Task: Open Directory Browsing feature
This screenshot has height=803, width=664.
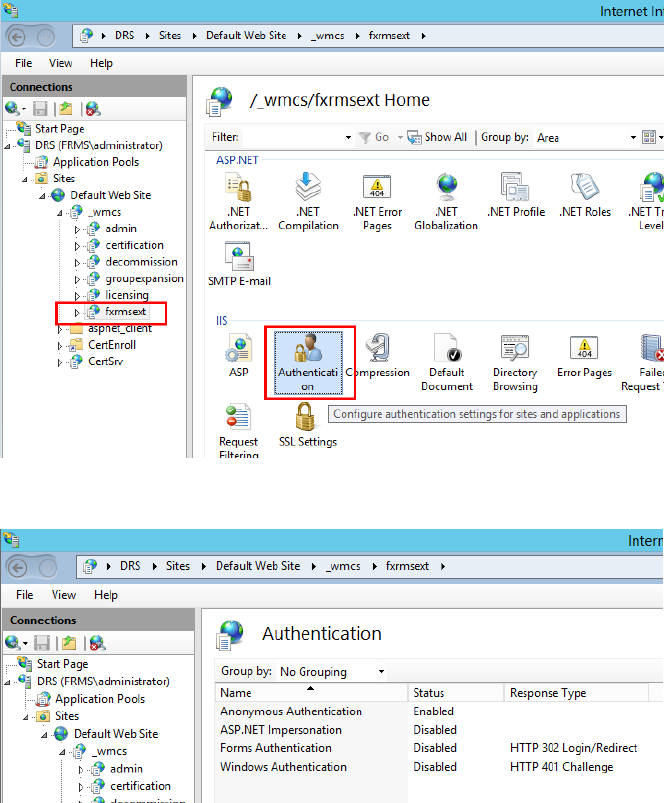Action: [515, 363]
